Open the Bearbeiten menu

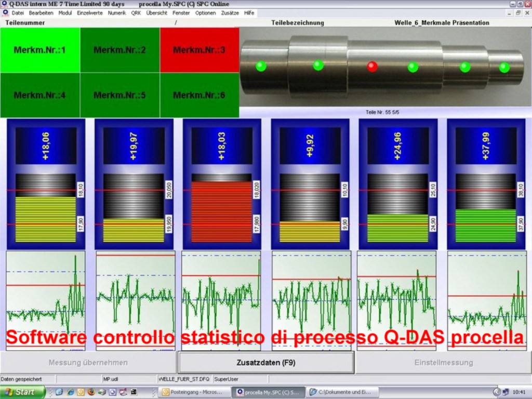pos(41,13)
